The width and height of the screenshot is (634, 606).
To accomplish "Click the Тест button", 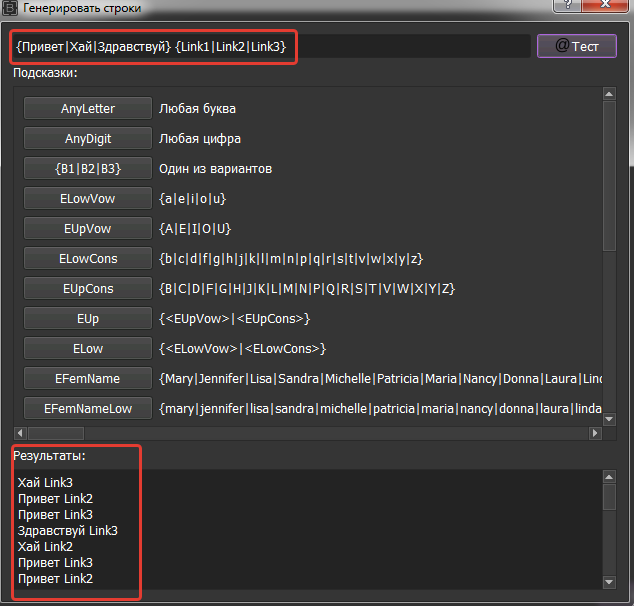I will pyautogui.click(x=577, y=46).
